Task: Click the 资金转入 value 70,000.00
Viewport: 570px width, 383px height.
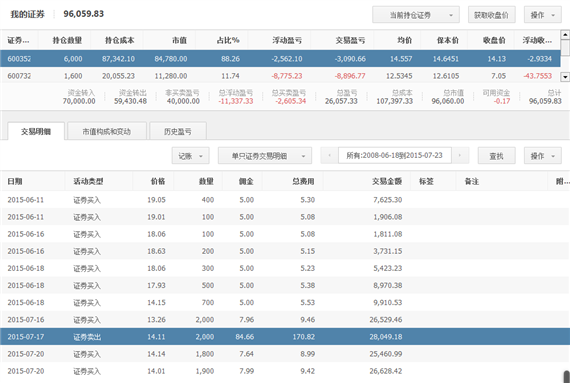Action: [x=79, y=101]
